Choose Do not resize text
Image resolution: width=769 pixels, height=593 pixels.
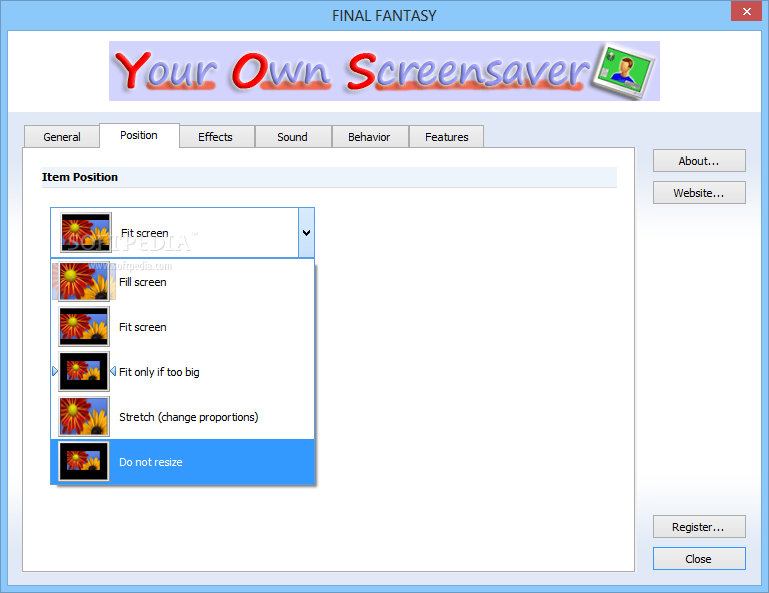point(151,462)
